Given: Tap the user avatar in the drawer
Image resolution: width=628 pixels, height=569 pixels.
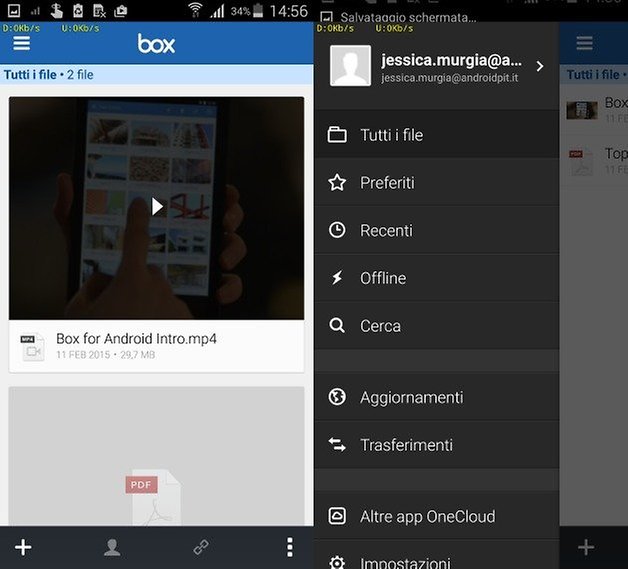Looking at the screenshot, I should click(x=350, y=66).
